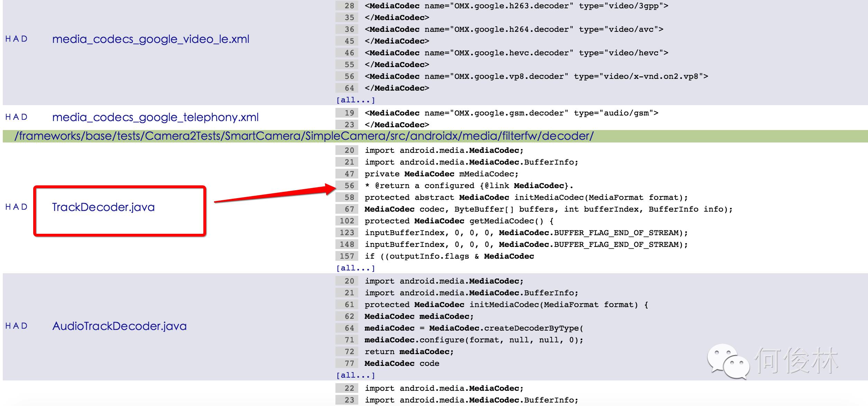Viewport: 868px width, 406px height.
Task: Click the H history link beside TrackDecoder.java
Action: 8,207
